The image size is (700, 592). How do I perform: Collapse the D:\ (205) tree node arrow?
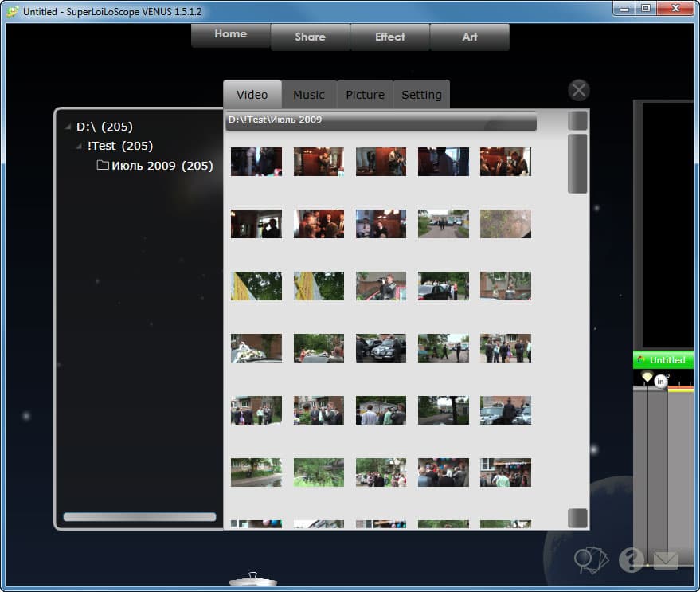click(x=68, y=127)
